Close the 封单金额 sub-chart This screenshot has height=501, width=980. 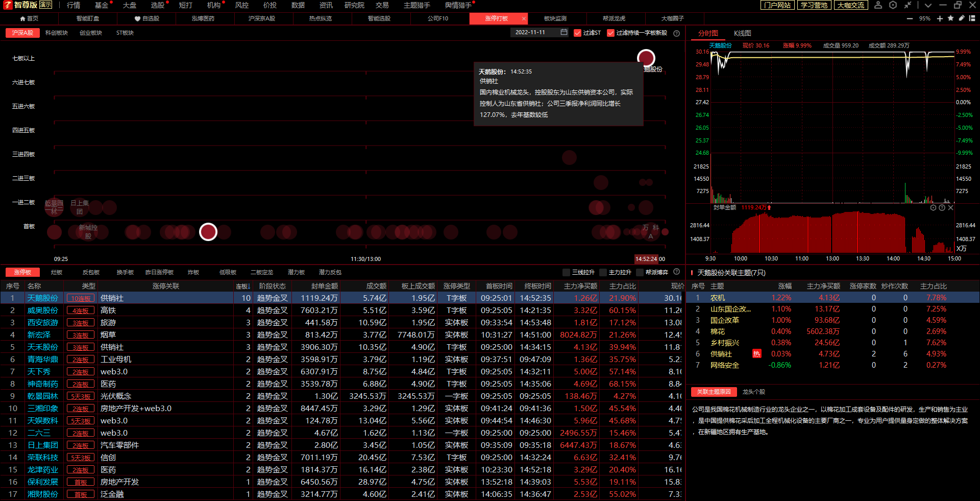tap(950, 208)
